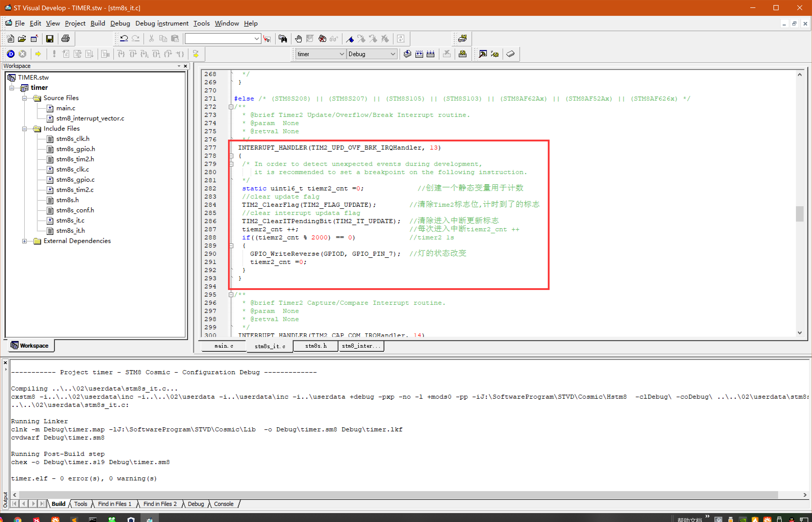Click the first-tab arrow in the output tab strip
Screen dimensions: 812x522
(x=15, y=504)
